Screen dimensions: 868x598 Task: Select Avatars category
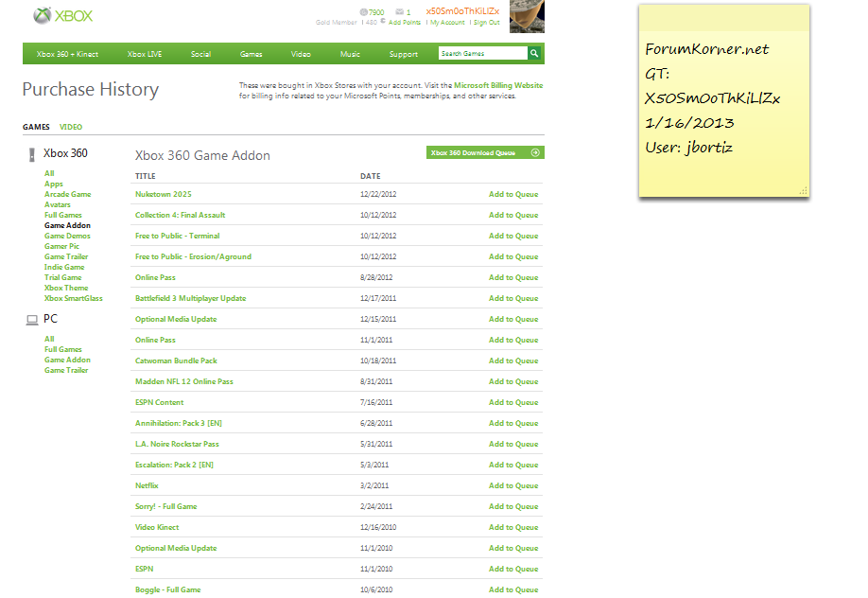click(x=58, y=204)
